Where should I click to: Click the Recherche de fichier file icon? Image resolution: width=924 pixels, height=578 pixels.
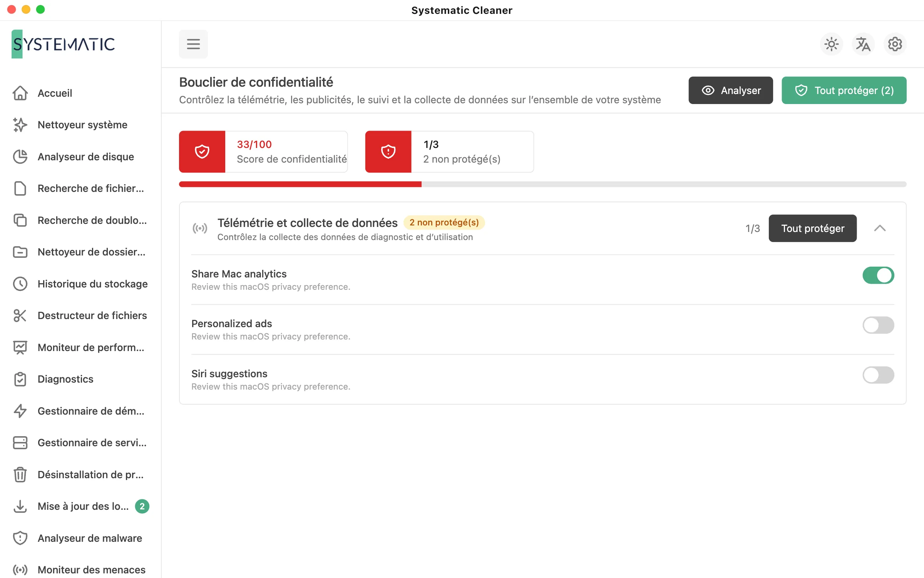20,188
